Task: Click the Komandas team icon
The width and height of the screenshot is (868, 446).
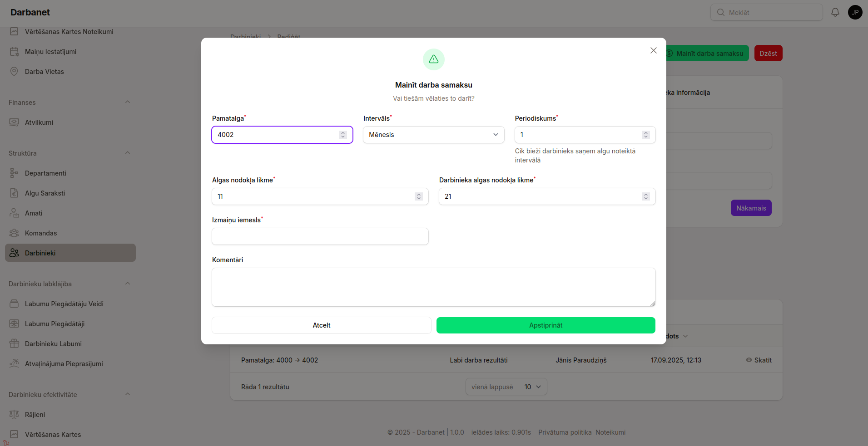Action: (x=14, y=233)
